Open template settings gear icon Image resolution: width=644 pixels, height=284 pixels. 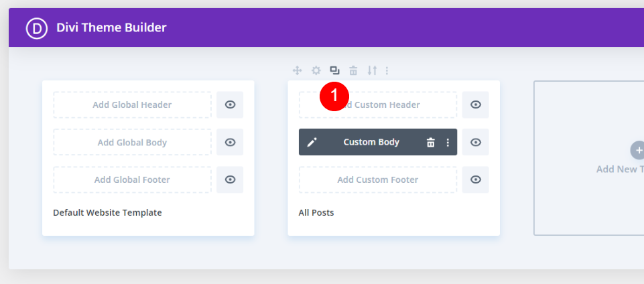pos(316,70)
